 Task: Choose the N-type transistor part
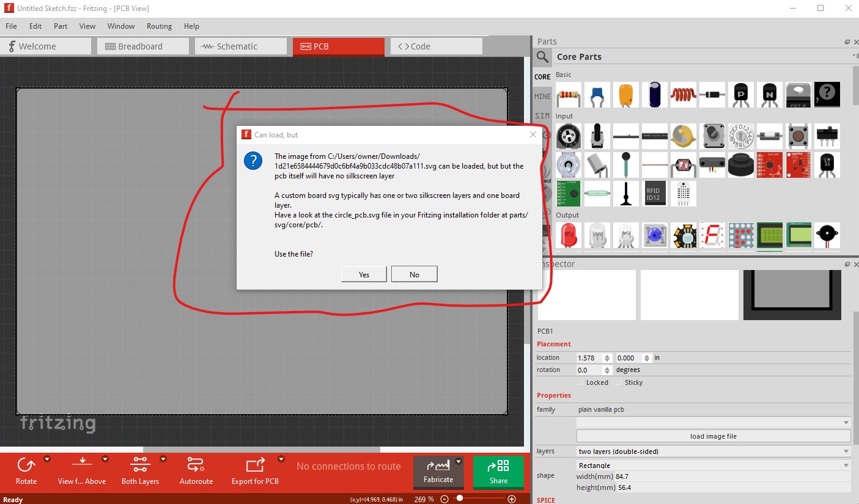770,95
